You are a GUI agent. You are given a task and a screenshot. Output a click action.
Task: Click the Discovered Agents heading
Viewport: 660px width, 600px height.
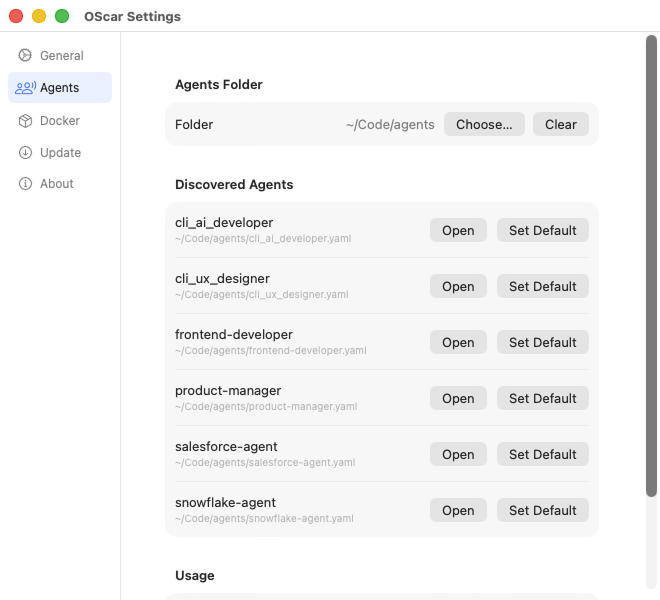pyautogui.click(x=234, y=184)
